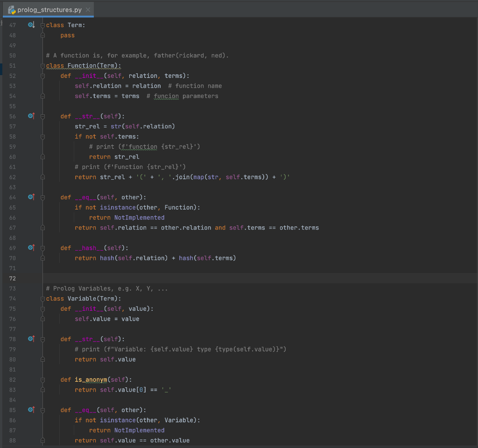Fold the 'if not self.terms' block on line 58
This screenshot has height=448, width=478.
(42, 137)
